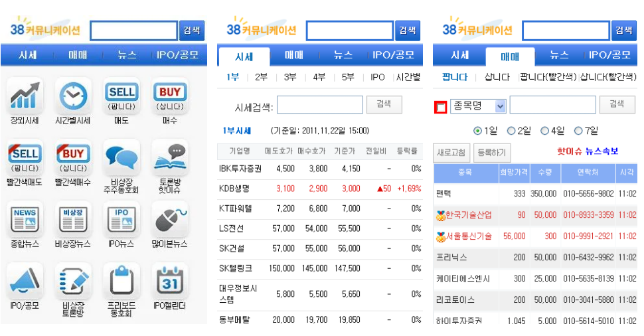Viewport: 644px width, 336px height.
Task: Tick the checkbox beside 종목명 dropdown
Action: click(x=441, y=107)
